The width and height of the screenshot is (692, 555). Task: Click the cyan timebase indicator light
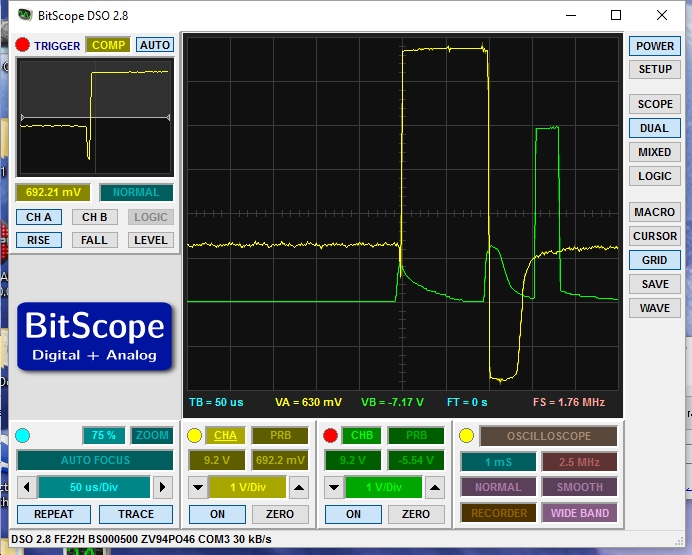tap(23, 435)
